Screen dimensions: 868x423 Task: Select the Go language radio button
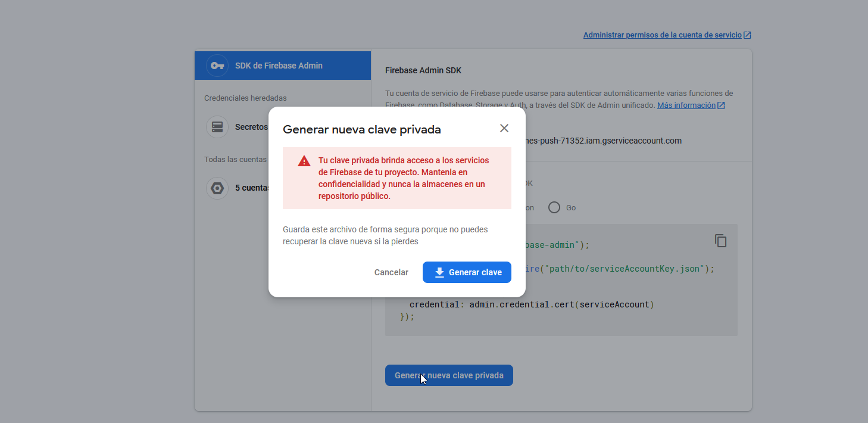[x=554, y=207]
